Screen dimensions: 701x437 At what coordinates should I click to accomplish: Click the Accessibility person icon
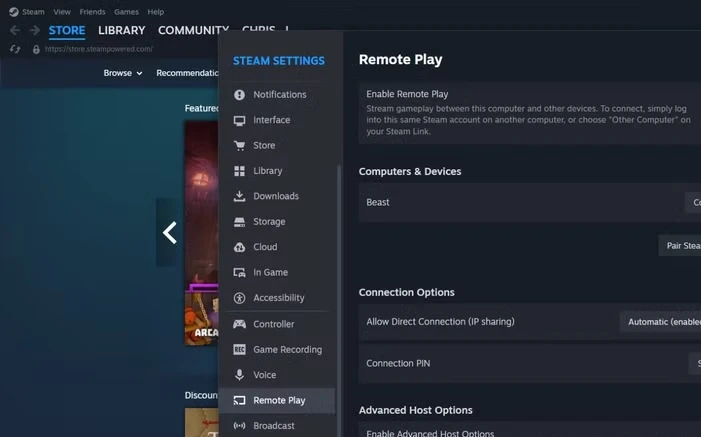pos(239,298)
